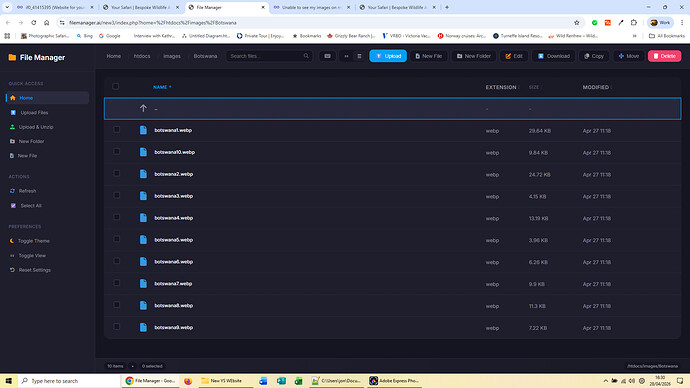Tick checkbox for botswana10.webp

click(x=117, y=151)
